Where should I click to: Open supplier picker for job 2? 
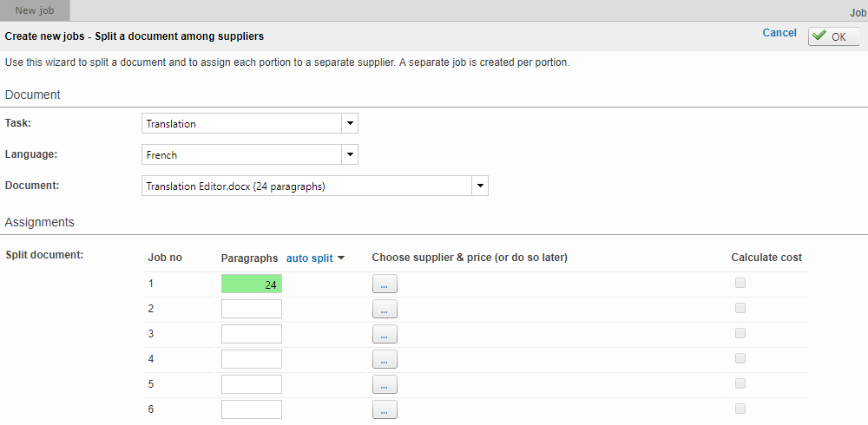pos(385,309)
